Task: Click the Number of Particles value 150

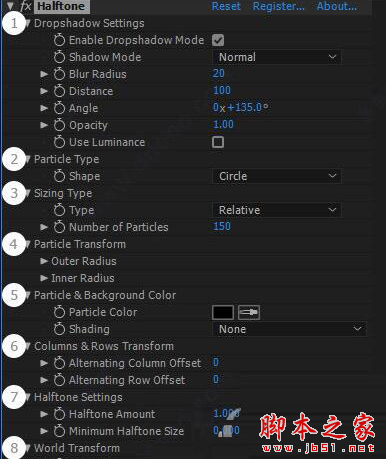Action: pyautogui.click(x=222, y=226)
